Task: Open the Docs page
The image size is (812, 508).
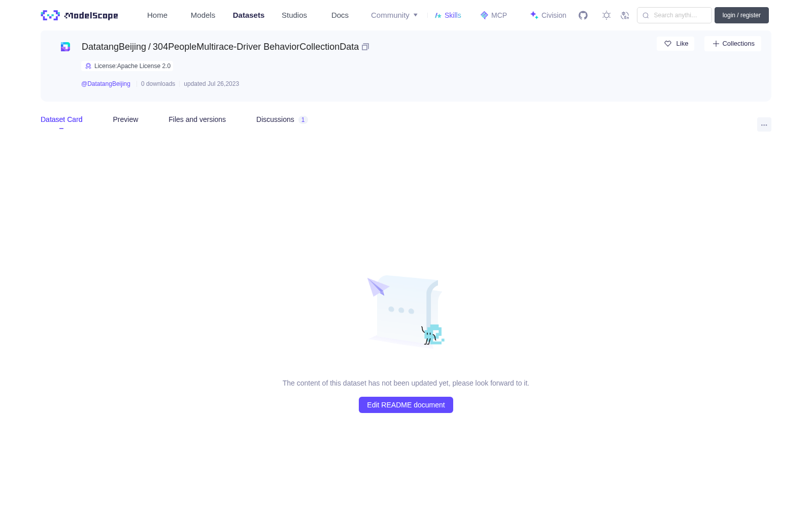Action: click(340, 15)
